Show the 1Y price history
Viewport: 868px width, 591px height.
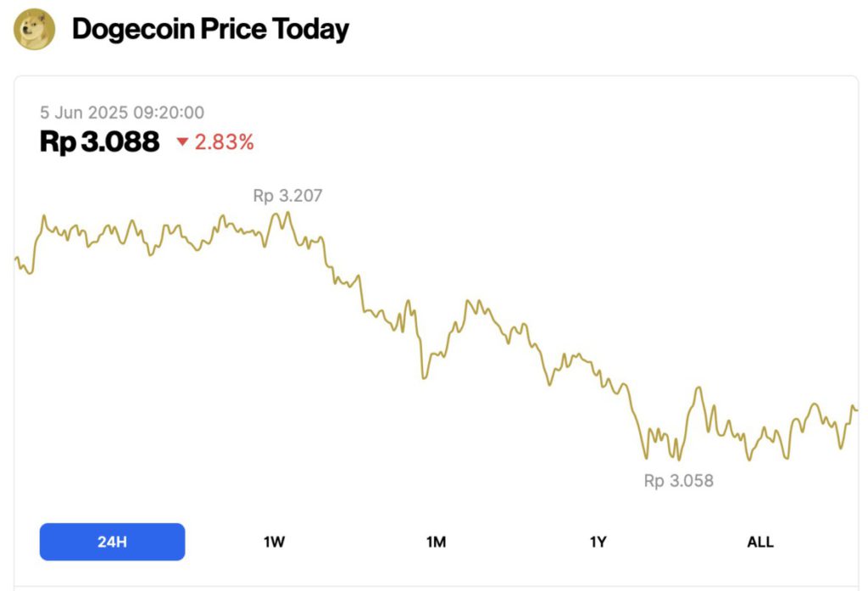(598, 541)
